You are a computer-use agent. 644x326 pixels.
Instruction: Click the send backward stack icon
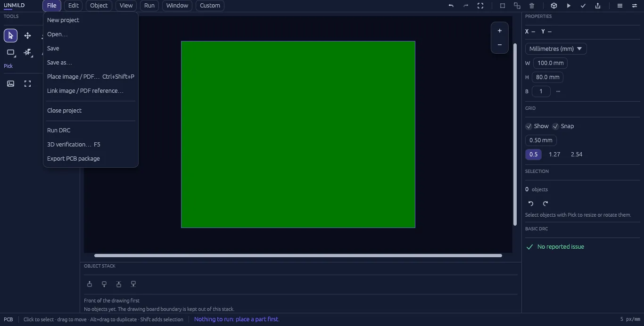pyautogui.click(x=104, y=284)
